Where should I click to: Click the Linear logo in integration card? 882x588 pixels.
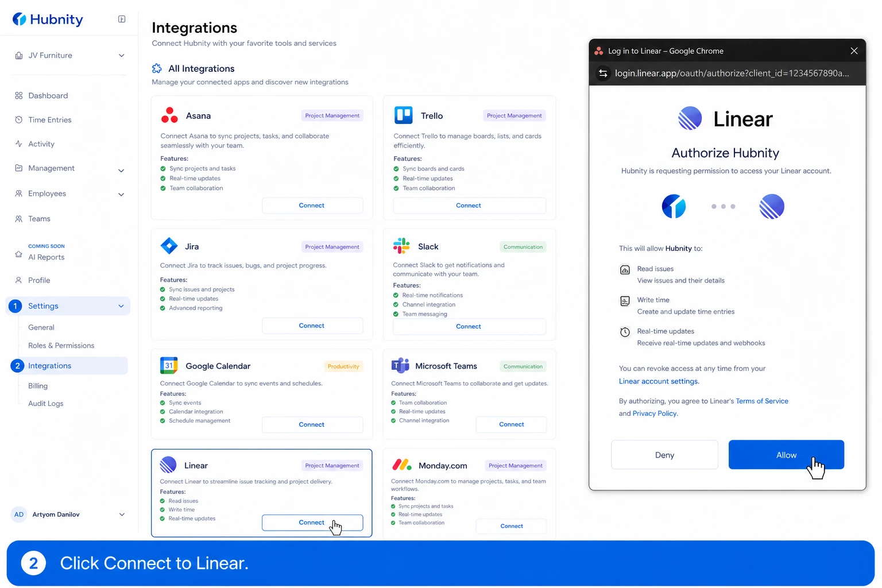point(168,465)
